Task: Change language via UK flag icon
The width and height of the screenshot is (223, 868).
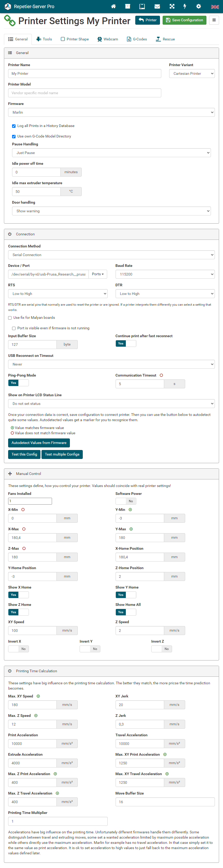Action: 215,7
